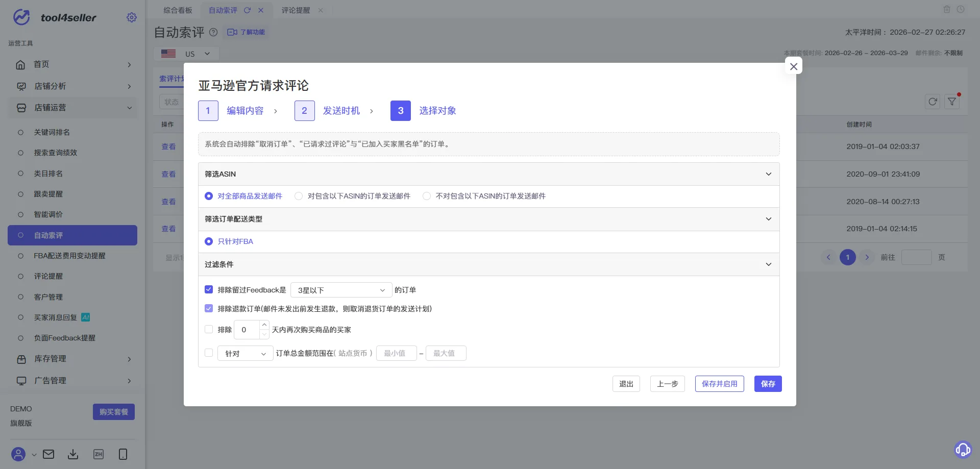Click the 了解功能 video link

pyautogui.click(x=246, y=32)
